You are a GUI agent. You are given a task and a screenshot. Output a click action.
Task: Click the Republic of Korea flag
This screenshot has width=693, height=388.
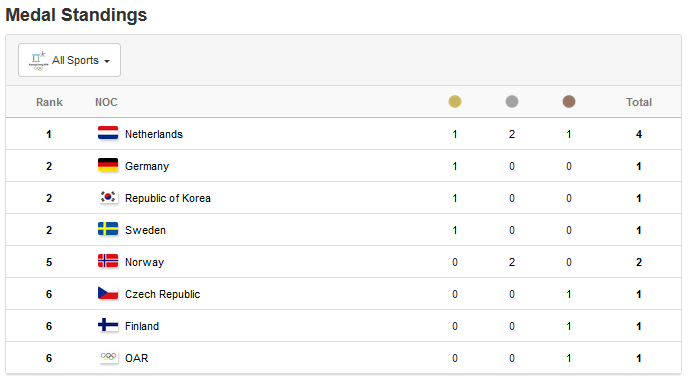tap(108, 197)
